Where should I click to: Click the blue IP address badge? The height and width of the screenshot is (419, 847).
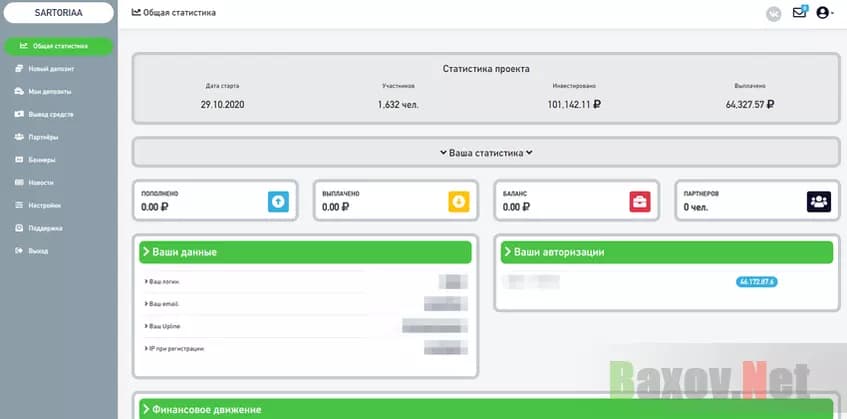pyautogui.click(x=756, y=282)
